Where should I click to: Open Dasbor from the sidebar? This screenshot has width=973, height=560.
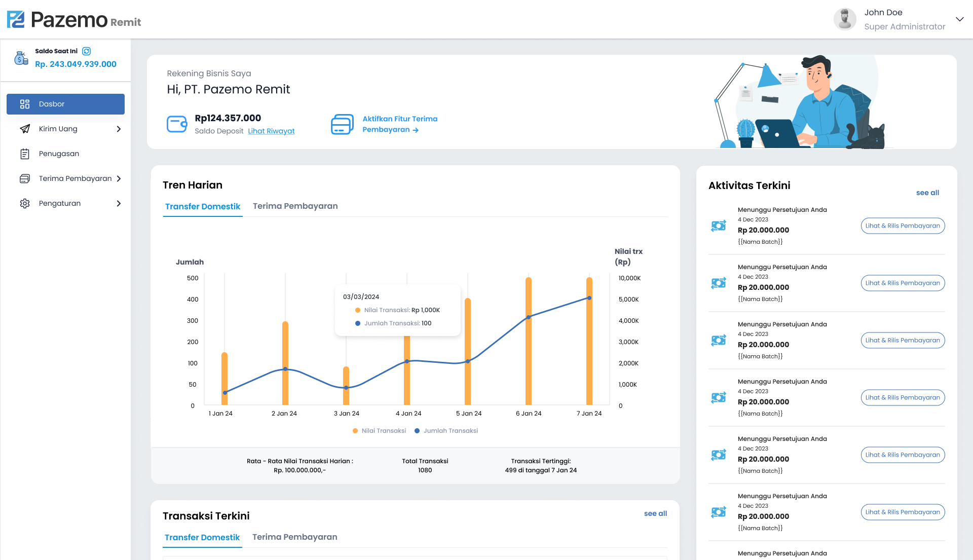[x=65, y=104]
